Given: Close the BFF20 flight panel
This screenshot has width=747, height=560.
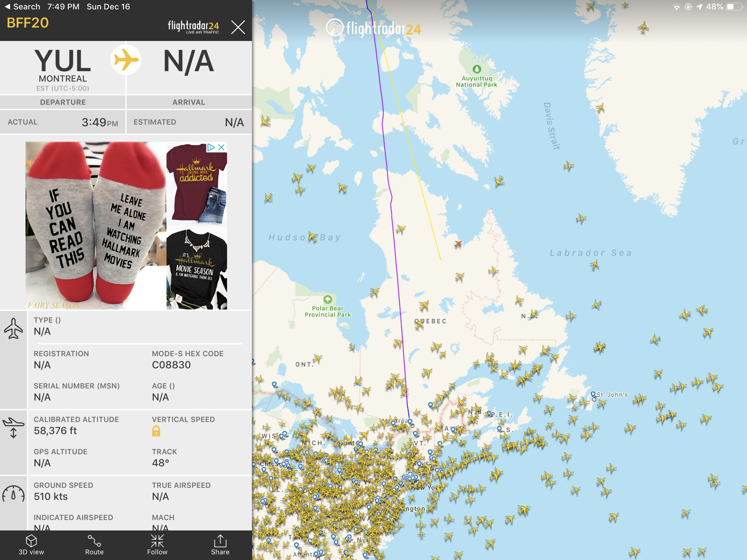Looking at the screenshot, I should 238,27.
